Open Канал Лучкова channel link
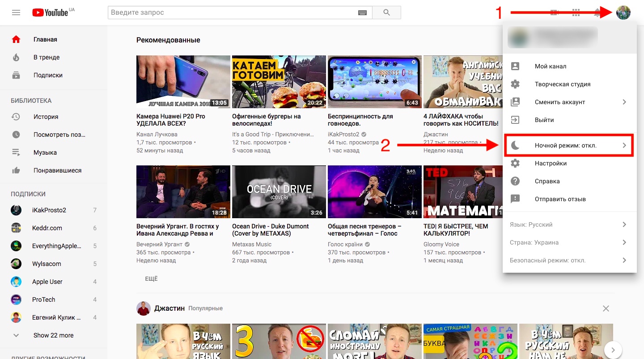644x359 pixels. click(157, 134)
